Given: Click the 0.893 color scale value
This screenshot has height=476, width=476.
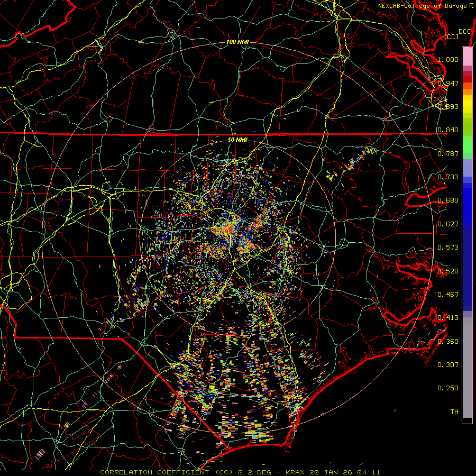Looking at the screenshot, I should click(448, 106).
